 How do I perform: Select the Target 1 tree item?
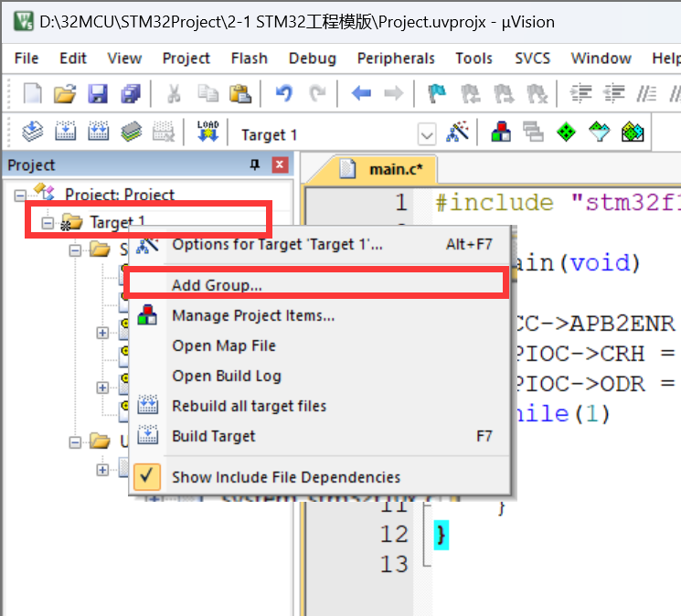click(x=117, y=222)
